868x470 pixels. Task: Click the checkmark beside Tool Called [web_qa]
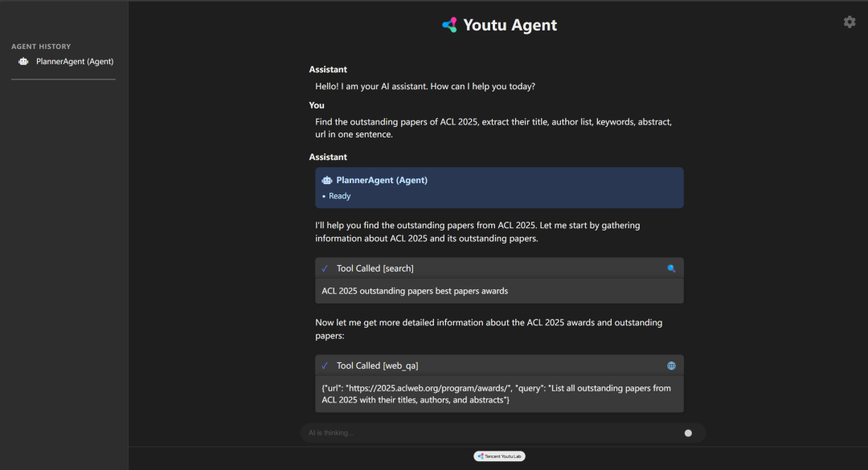325,366
